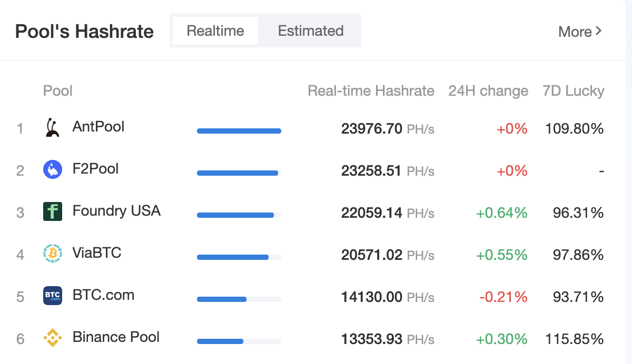The image size is (632, 364).
Task: Click the Pool's Hashrate heading
Action: tap(84, 32)
